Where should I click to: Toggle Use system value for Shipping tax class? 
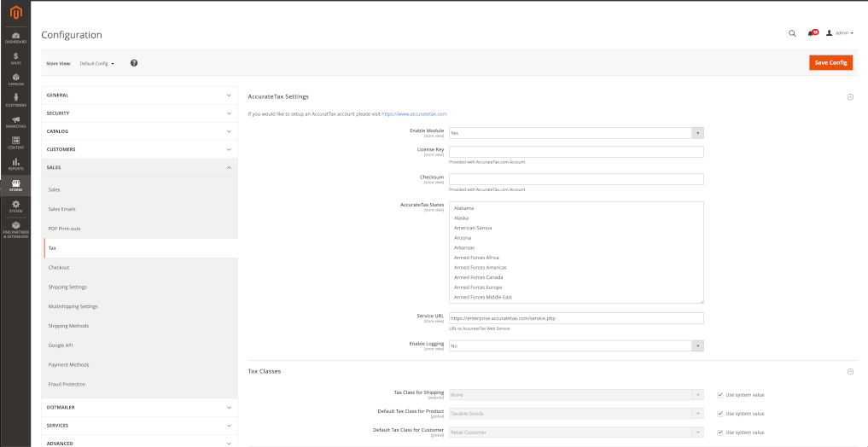(x=720, y=395)
